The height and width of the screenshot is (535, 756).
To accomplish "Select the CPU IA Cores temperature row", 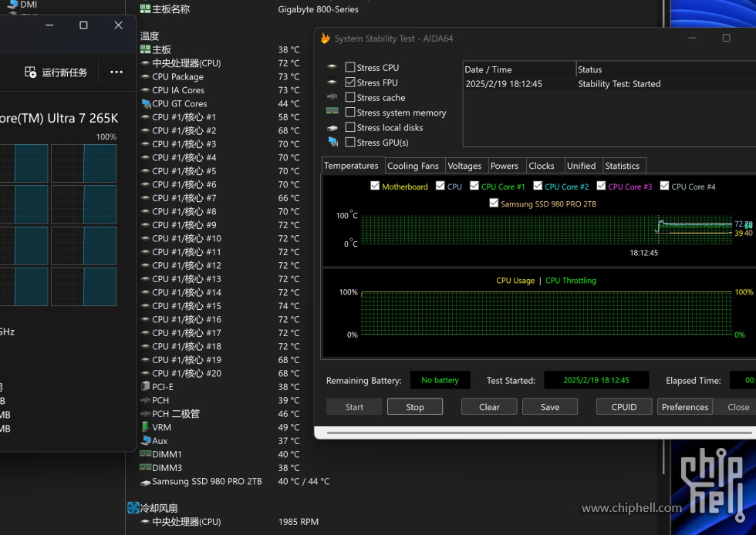I will pyautogui.click(x=220, y=90).
